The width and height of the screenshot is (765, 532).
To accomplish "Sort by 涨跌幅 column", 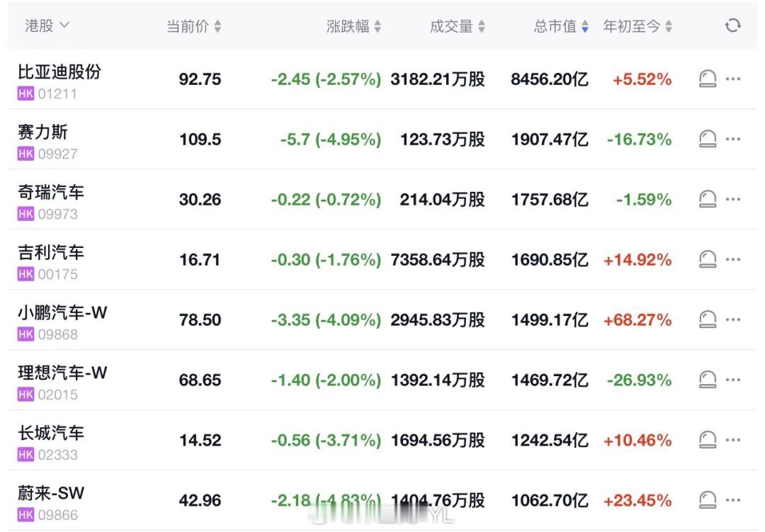I will pos(353,26).
